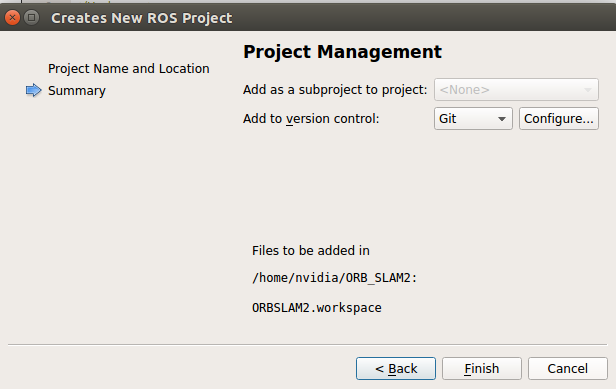The image size is (616, 389).
Task: Open the Git version control dropdown
Action: [473, 119]
